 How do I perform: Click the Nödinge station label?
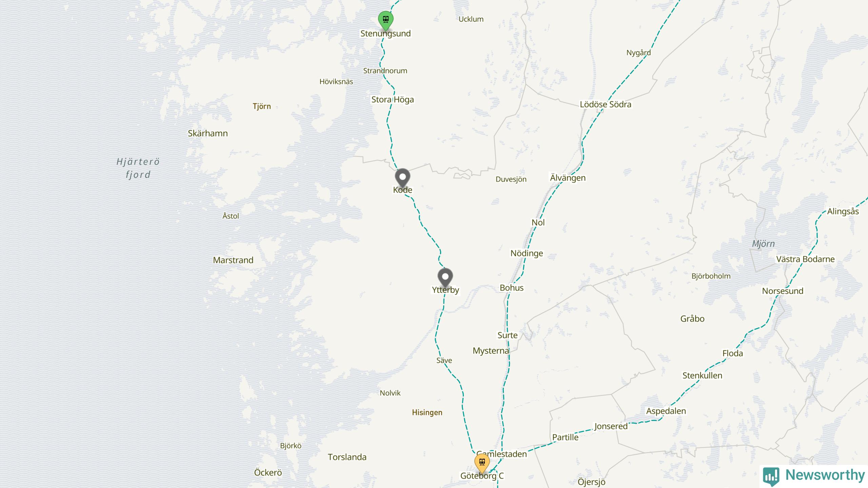(527, 254)
